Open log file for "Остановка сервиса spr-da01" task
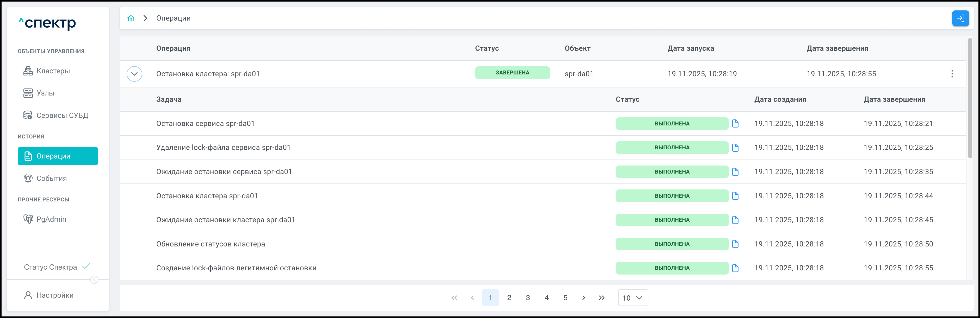Image resolution: width=980 pixels, height=318 pixels. click(735, 123)
